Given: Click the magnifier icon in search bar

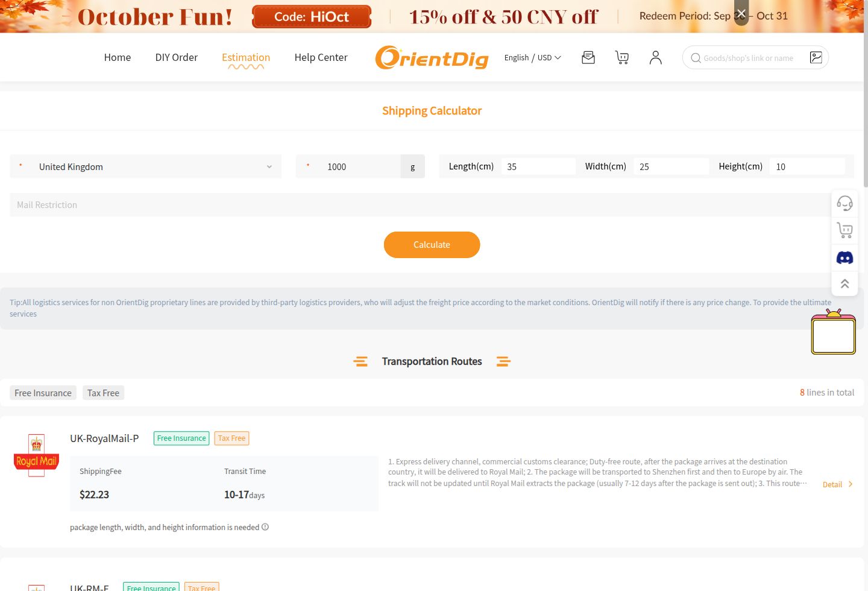Looking at the screenshot, I should pos(696,58).
